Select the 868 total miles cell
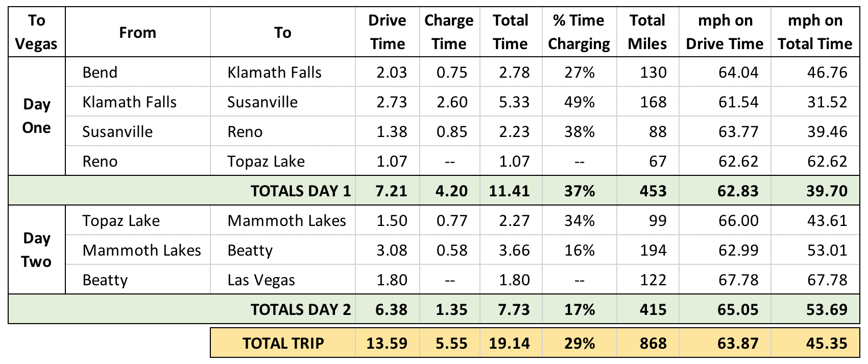The height and width of the screenshot is (364, 868). click(x=647, y=343)
